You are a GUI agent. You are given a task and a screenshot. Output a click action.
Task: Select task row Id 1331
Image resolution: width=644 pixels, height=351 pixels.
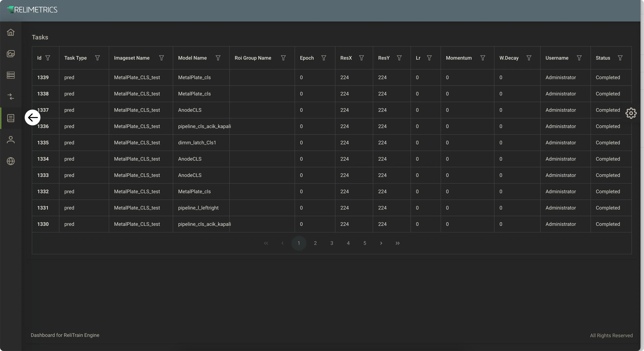click(332, 208)
